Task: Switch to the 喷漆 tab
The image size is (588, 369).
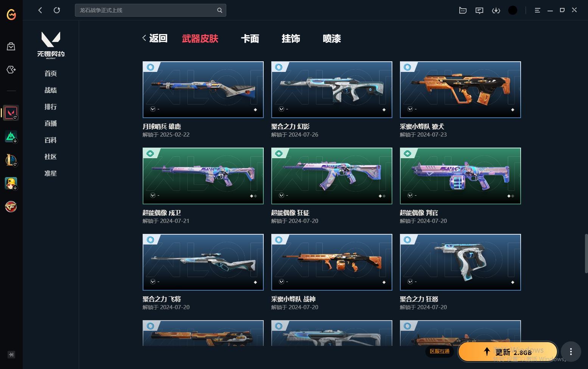Action: coord(332,39)
